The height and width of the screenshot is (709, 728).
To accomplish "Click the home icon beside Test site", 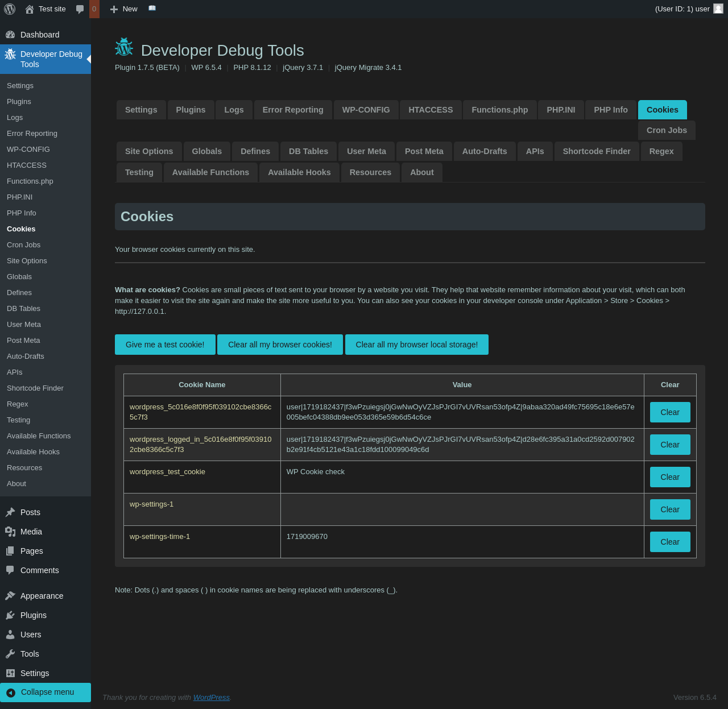I will pyautogui.click(x=30, y=9).
